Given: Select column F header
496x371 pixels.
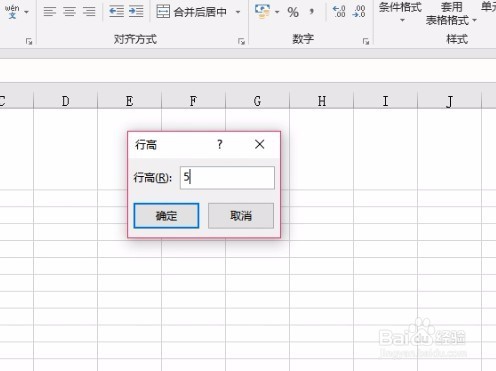Looking at the screenshot, I should click(x=194, y=101).
